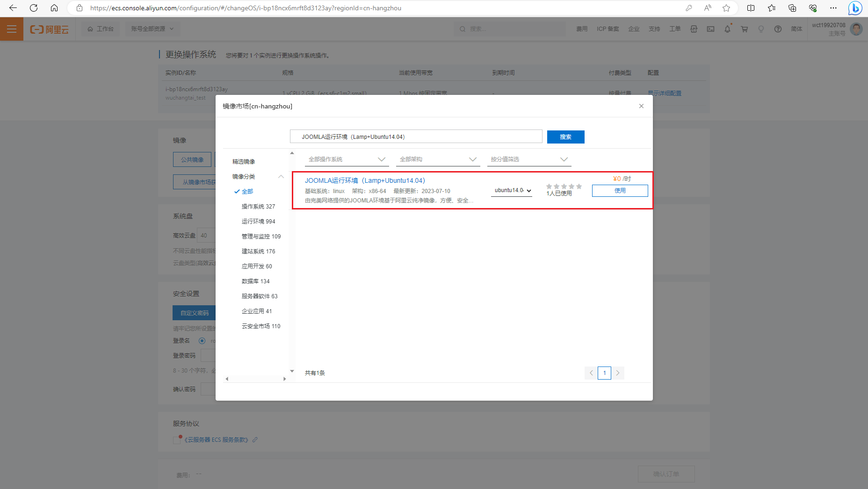
Task: Open the 工作台 workbench button
Action: [101, 29]
